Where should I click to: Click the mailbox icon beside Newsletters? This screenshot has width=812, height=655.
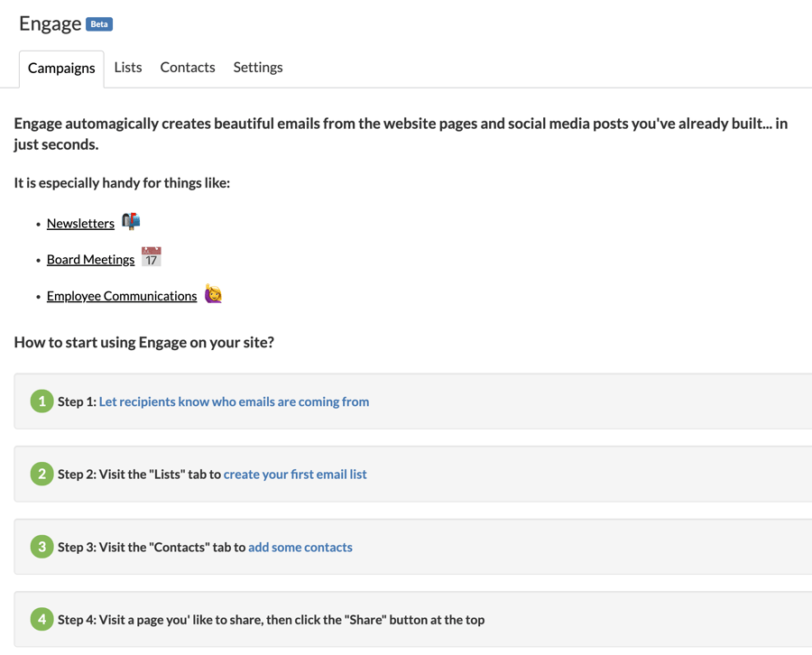[x=131, y=221]
